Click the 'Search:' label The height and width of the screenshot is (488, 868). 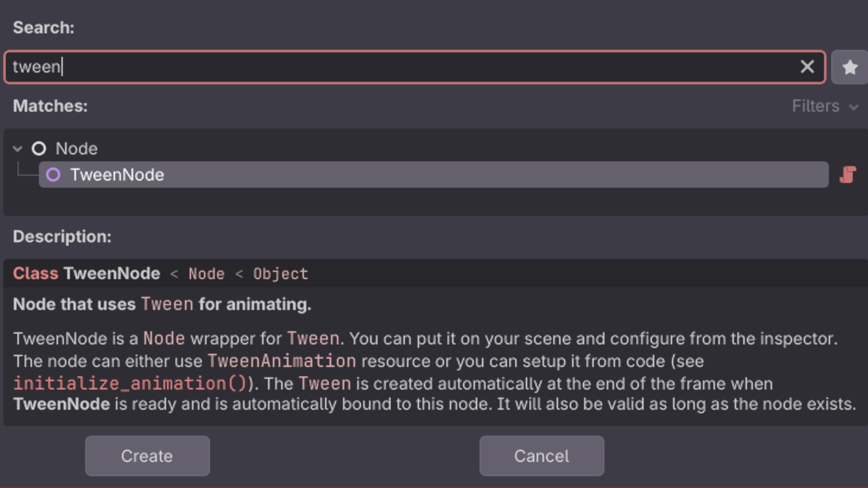pos(43,28)
